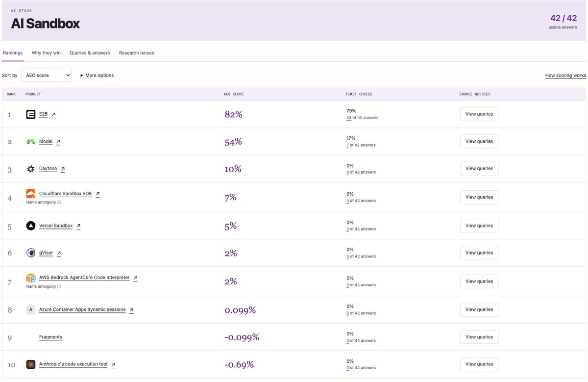The image size is (588, 382).
Task: Open the E2B product link
Action: click(x=44, y=114)
